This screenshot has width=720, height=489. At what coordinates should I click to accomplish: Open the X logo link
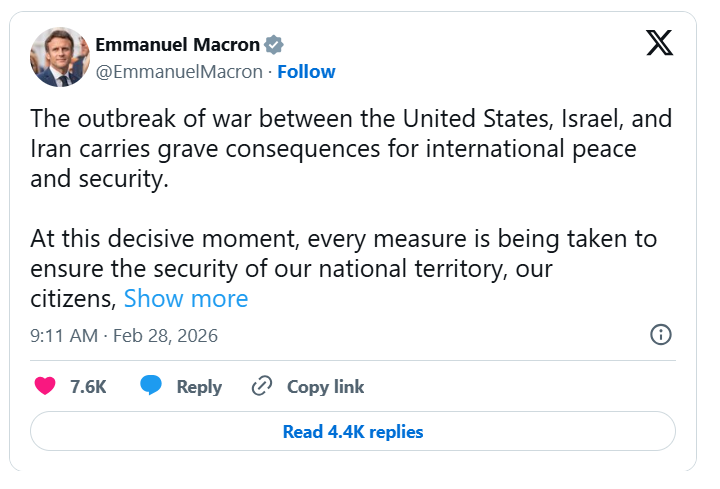point(660,43)
